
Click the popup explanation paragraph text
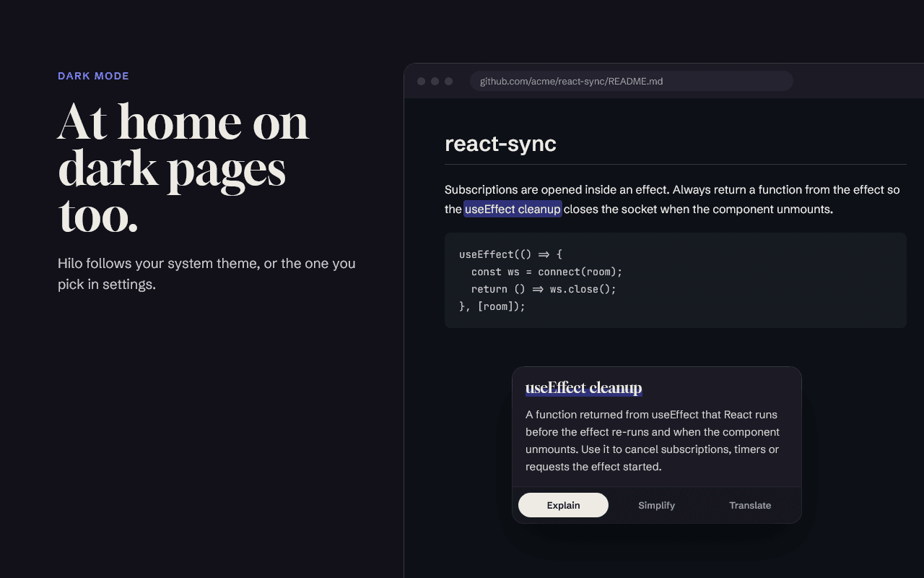(653, 441)
